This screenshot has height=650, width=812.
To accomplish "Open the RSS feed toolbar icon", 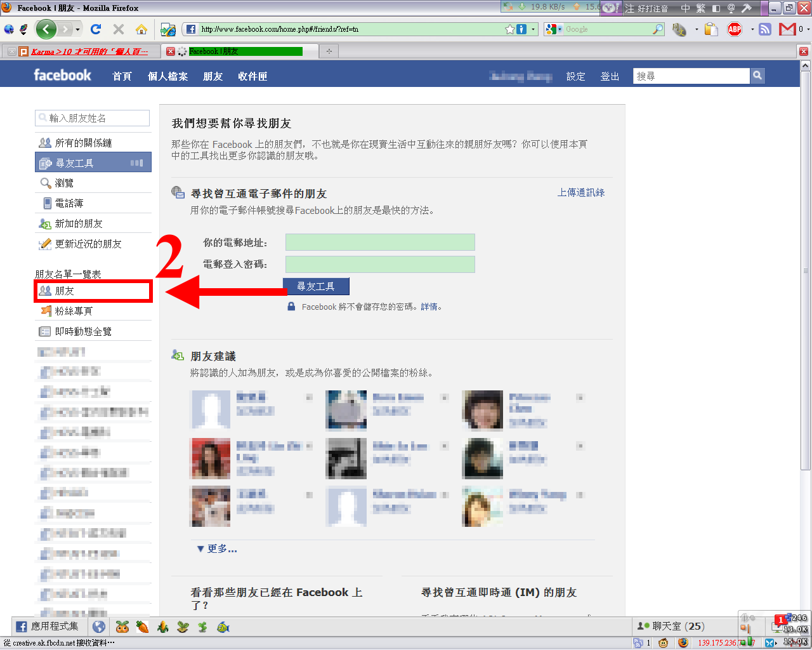I will [x=765, y=29].
